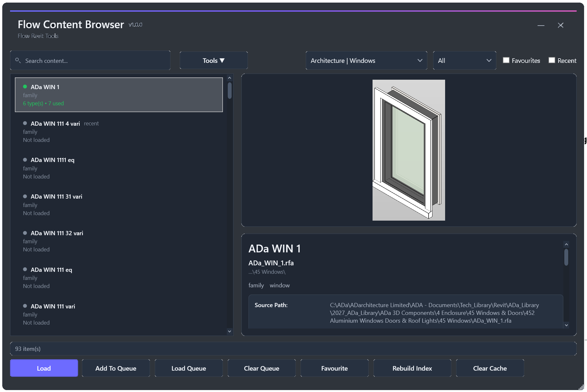
Task: Click Add To Queue
Action: [x=116, y=368]
